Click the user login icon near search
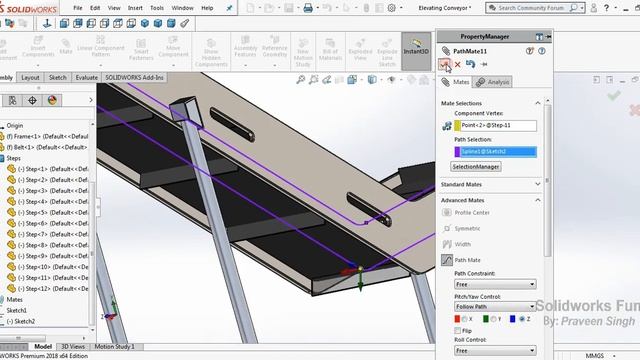 tap(593, 8)
